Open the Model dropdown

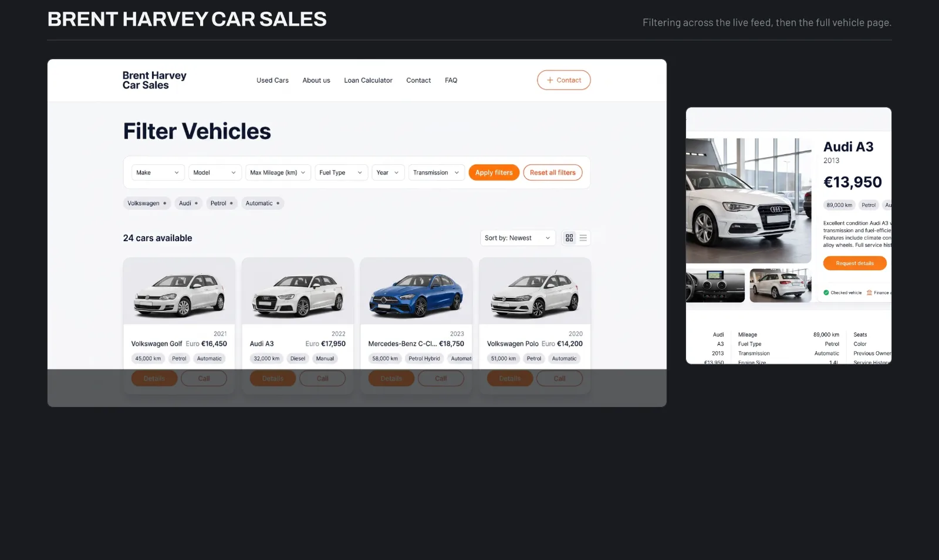(x=215, y=172)
